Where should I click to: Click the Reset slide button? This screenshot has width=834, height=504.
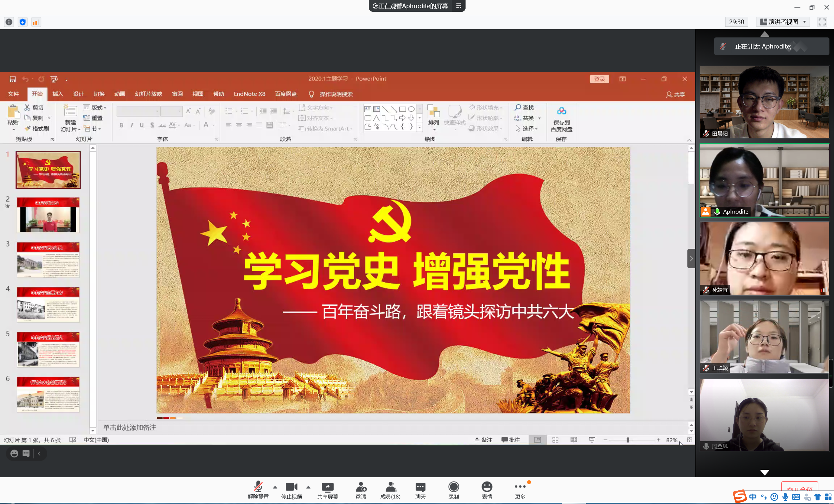pos(93,118)
